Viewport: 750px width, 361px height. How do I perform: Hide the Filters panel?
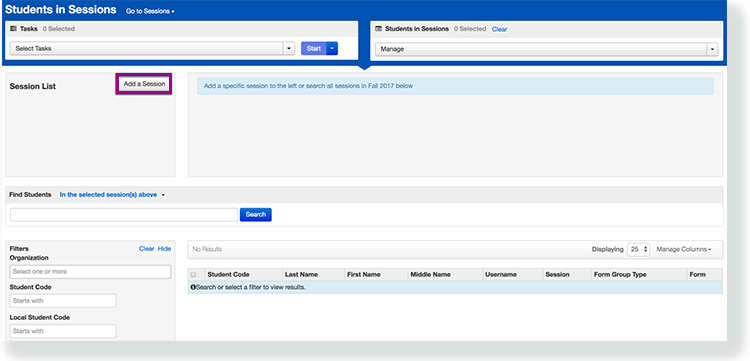click(x=165, y=249)
